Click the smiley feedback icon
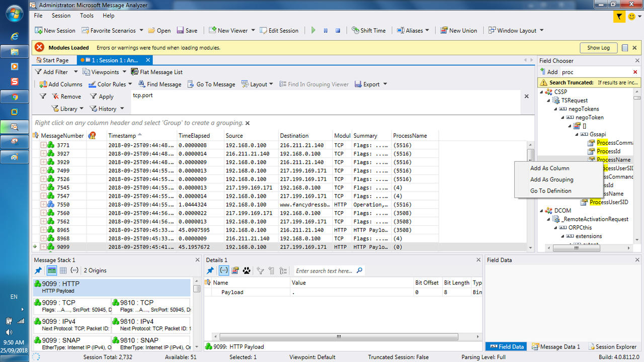 tap(632, 17)
